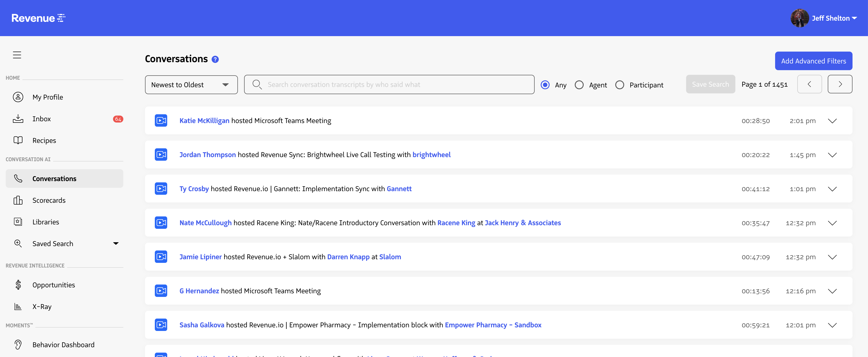Image resolution: width=868 pixels, height=357 pixels.
Task: Open the Jack Henry & Associates link
Action: click(523, 223)
